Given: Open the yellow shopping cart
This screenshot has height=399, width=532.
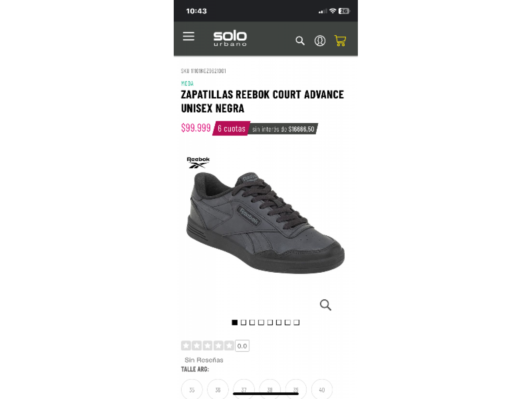Looking at the screenshot, I should coord(340,41).
